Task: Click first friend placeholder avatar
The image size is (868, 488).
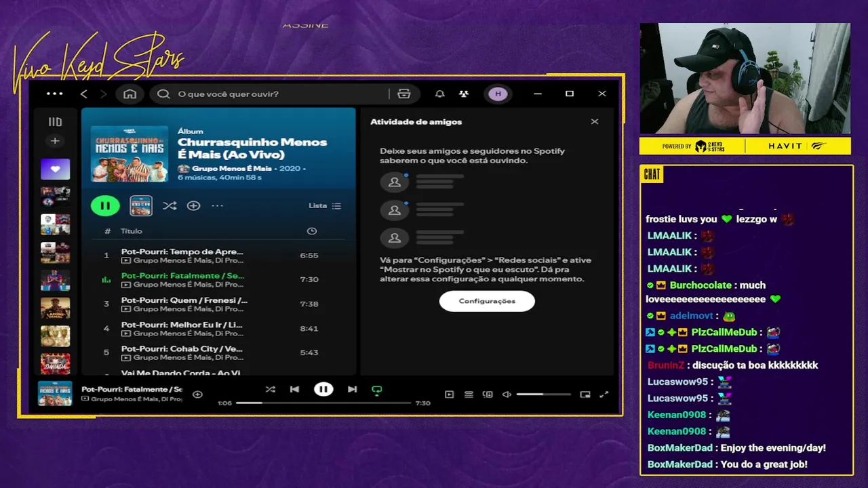Action: click(395, 182)
